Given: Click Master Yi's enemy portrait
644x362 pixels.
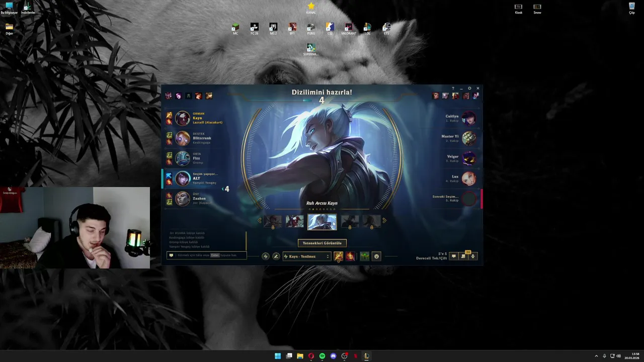Looking at the screenshot, I should (x=469, y=138).
